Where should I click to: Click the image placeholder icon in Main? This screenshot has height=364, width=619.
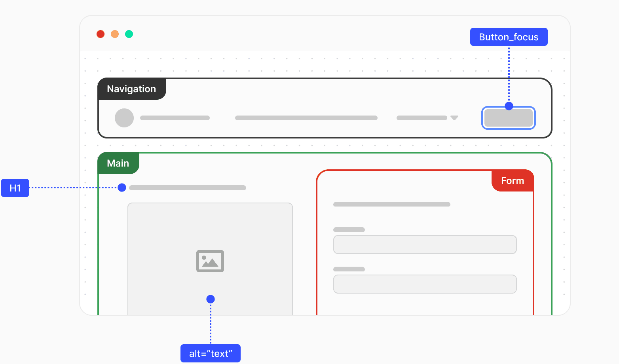tap(210, 261)
